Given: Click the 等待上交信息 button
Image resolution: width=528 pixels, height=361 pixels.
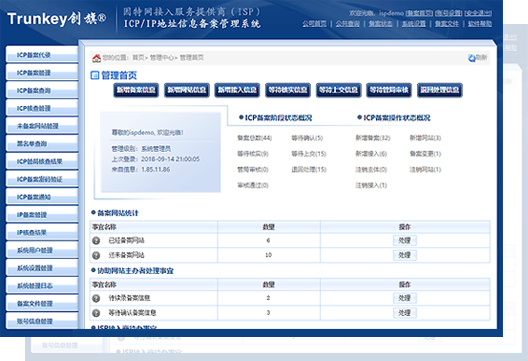Looking at the screenshot, I should pos(338,90).
